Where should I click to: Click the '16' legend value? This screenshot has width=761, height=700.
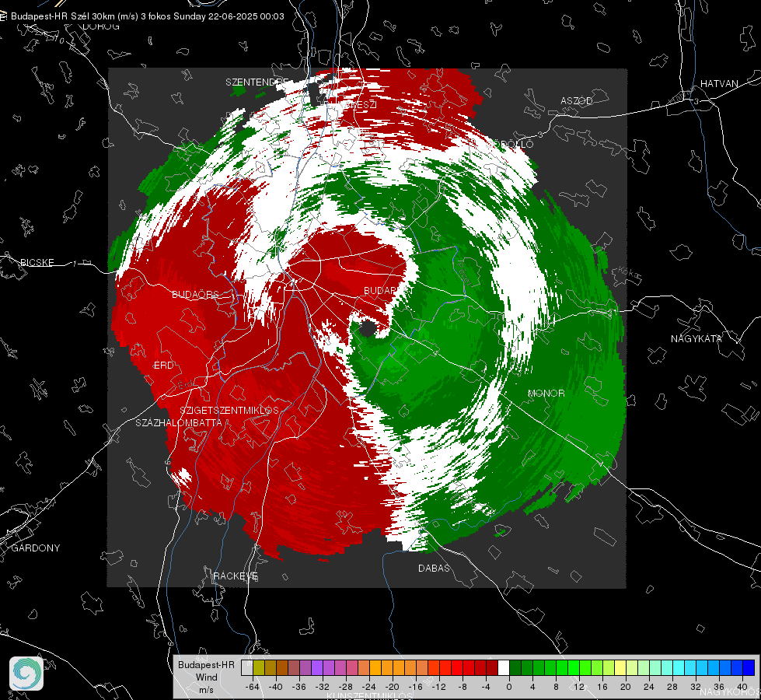(602, 687)
